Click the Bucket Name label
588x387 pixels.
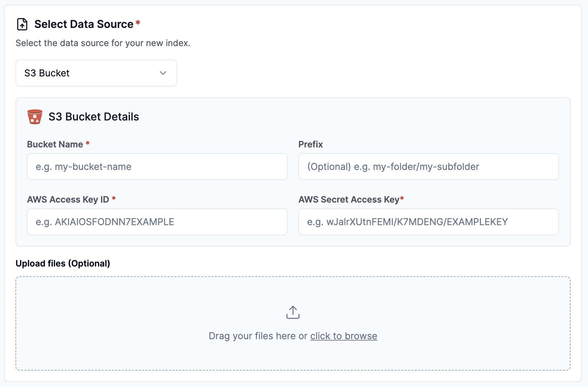[55, 144]
